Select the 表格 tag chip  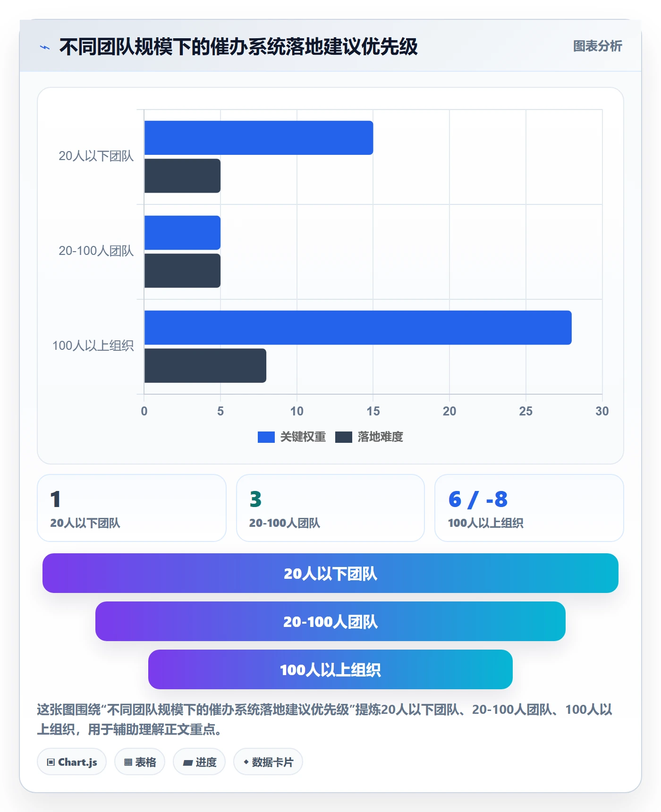140,762
